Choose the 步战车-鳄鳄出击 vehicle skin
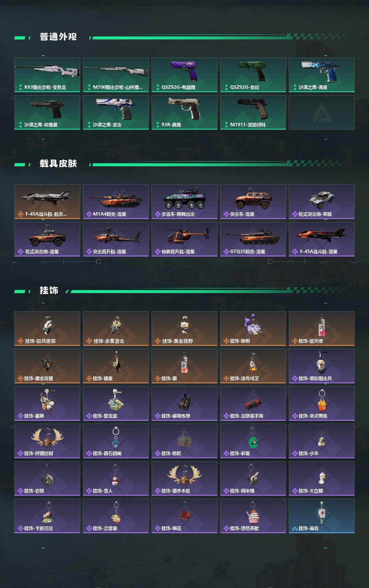This screenshot has height=588, width=369. point(184,202)
